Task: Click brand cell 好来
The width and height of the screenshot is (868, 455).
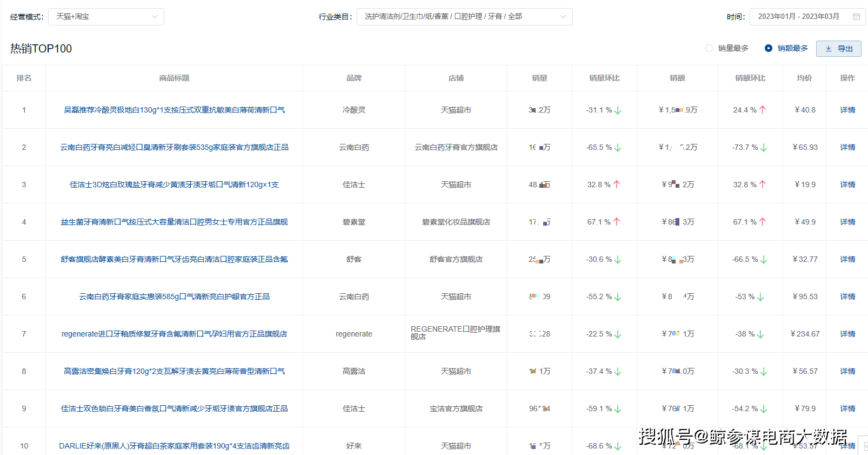Action: tap(354, 446)
